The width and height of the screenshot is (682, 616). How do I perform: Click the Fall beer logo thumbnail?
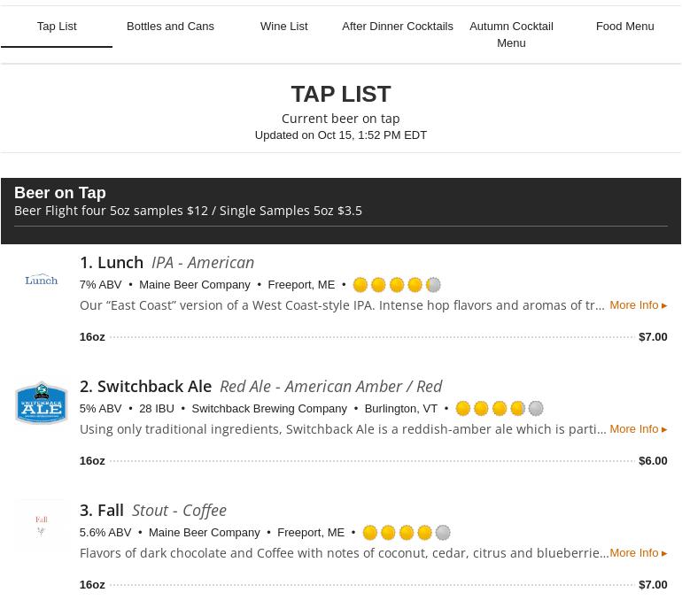(x=41, y=526)
